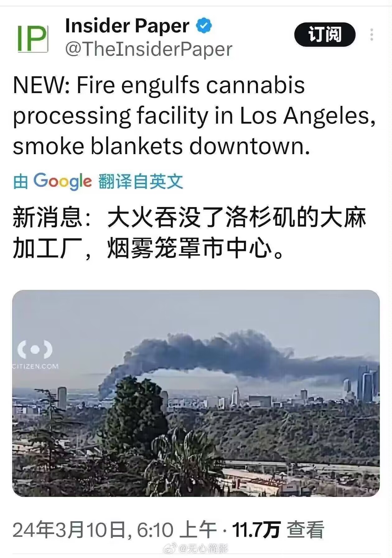Viewport: 392px width, 558px height.
Task: Click the 由 character before Google
Action: click(x=21, y=182)
